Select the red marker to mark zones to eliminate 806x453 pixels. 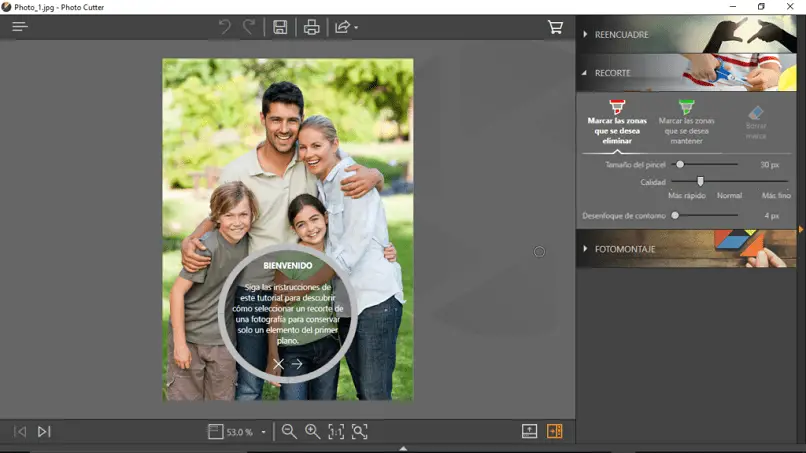click(x=617, y=122)
